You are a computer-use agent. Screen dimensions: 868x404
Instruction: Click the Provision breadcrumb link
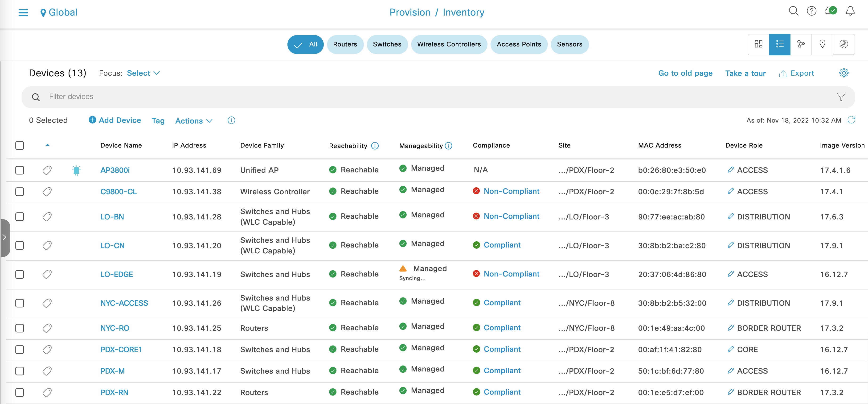pyautogui.click(x=410, y=12)
